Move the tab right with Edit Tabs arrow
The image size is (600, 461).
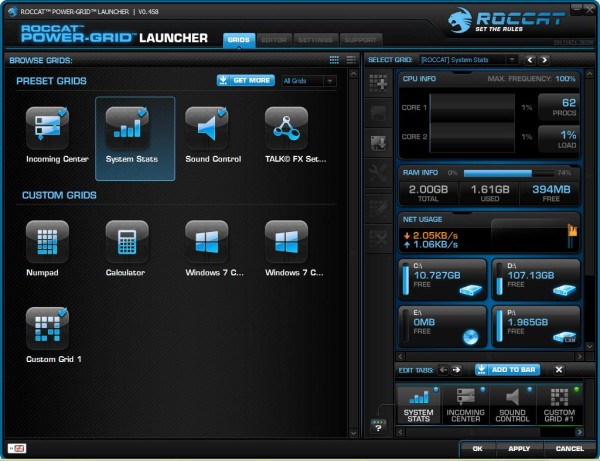(456, 370)
